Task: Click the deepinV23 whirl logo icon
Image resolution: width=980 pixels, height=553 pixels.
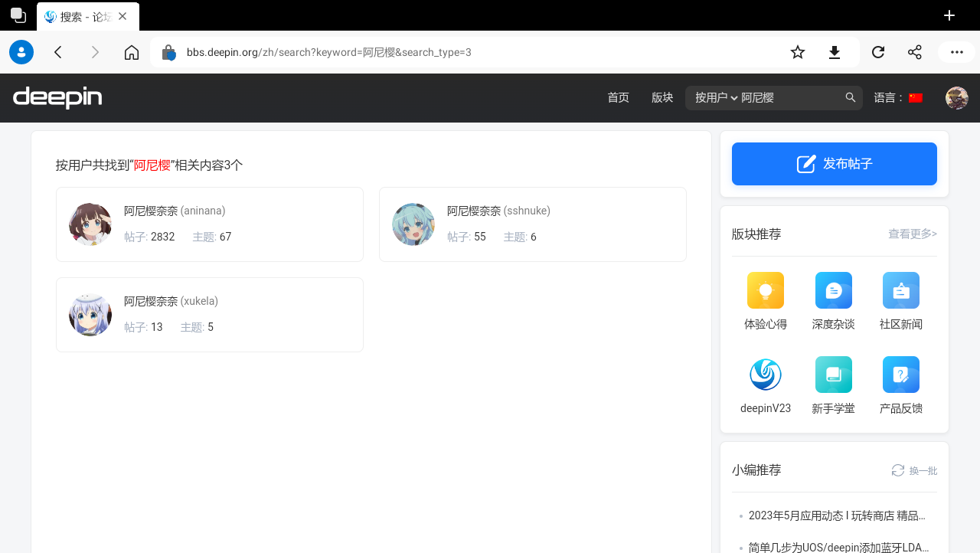Action: coord(765,375)
